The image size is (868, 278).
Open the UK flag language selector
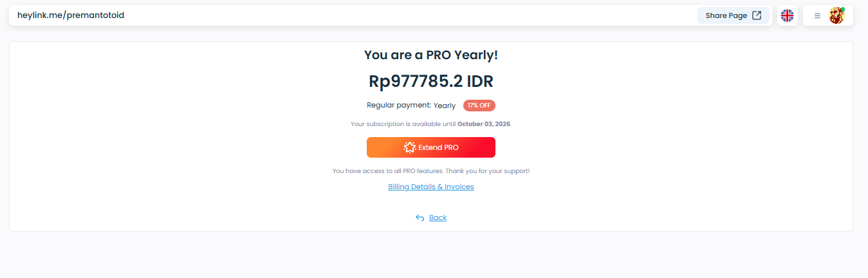pyautogui.click(x=787, y=15)
